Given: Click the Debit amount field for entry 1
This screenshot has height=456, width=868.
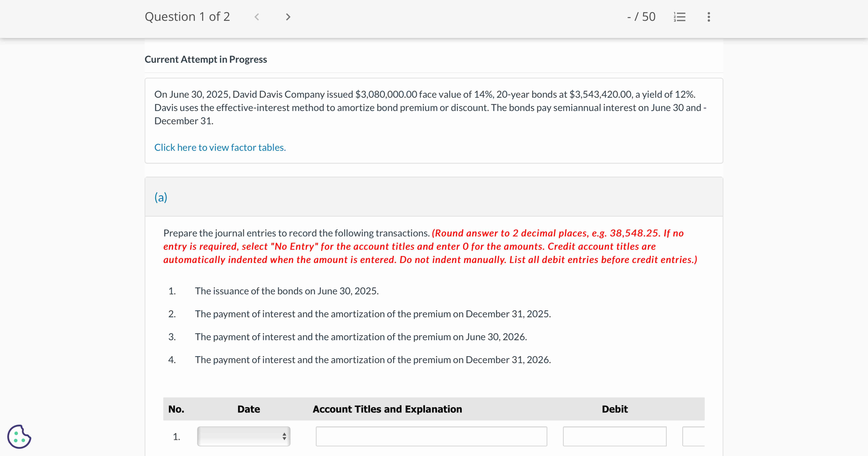Looking at the screenshot, I should click(615, 436).
